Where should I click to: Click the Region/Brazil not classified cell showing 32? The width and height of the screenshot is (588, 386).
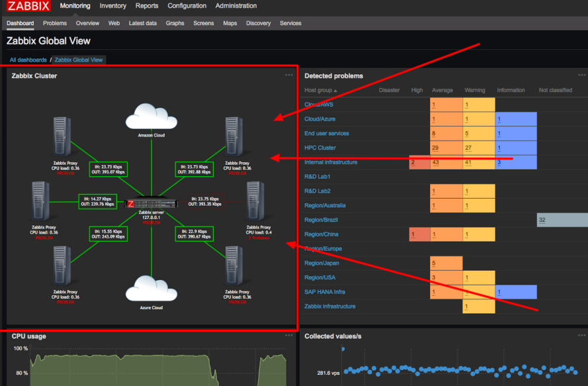coord(562,220)
